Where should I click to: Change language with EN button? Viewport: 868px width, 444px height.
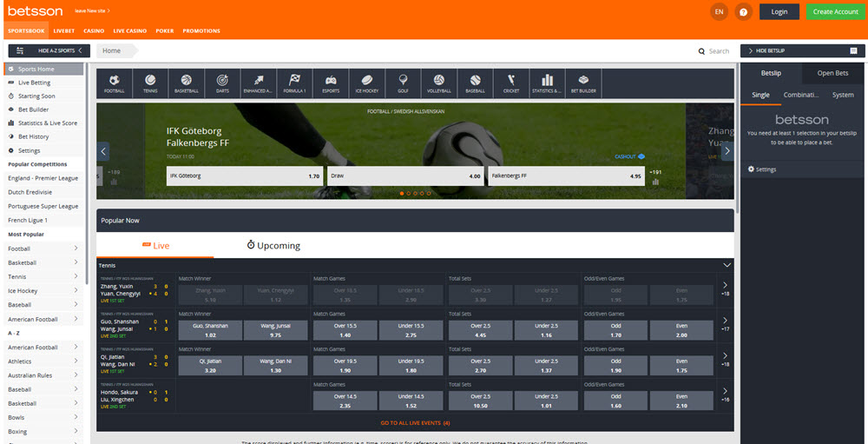(719, 11)
